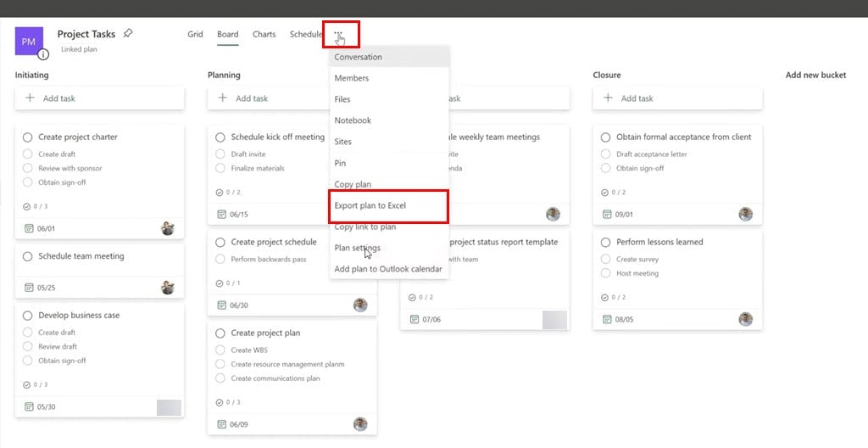The image size is (868, 448).
Task: Click plus icon in Closure Add task
Action: click(608, 98)
